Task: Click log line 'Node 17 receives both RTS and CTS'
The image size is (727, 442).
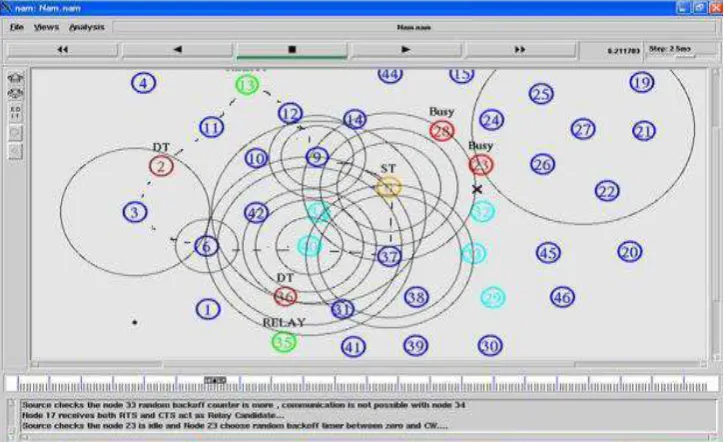Action: tap(153, 416)
